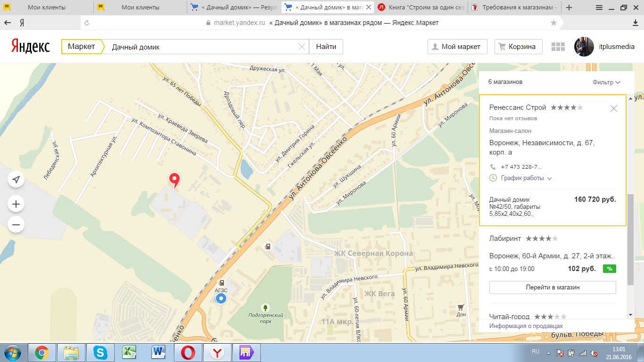Screen dimensions: 644x362
Task: Click the browser back arrow
Action: 8,23
